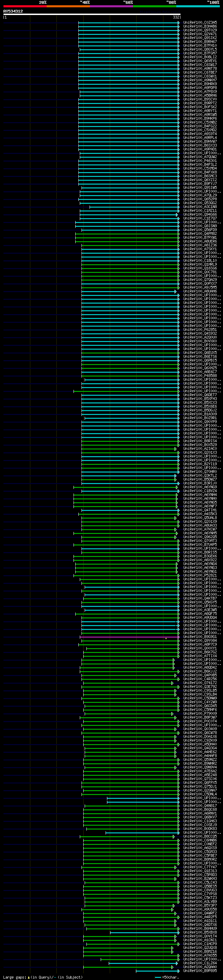Select the UniRef100_Q8GYL5 label
Image resolution: width=223 pixels, height=980 pixels.
tap(200, 49)
